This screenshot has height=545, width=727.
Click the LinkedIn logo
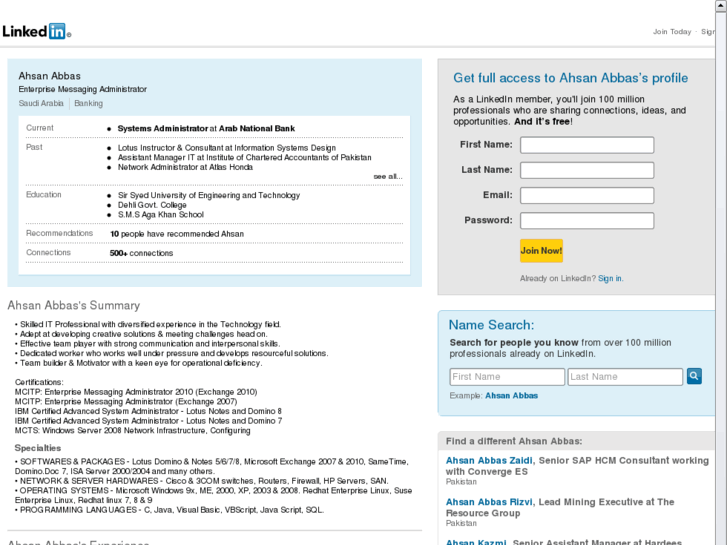tap(36, 31)
